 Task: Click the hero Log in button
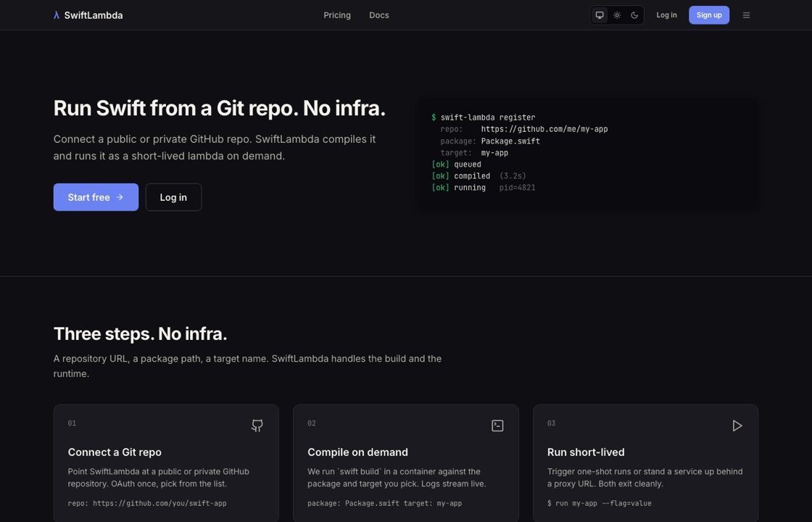(173, 197)
